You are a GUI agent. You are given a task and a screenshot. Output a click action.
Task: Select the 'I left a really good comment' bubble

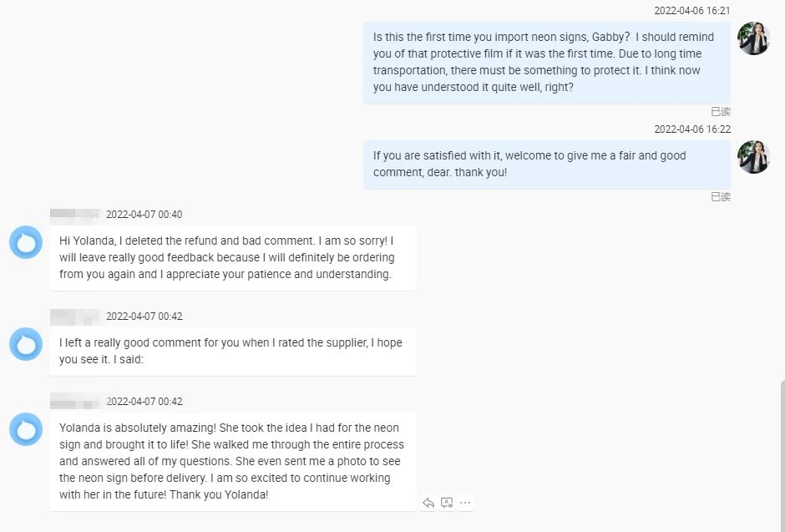[x=232, y=351]
